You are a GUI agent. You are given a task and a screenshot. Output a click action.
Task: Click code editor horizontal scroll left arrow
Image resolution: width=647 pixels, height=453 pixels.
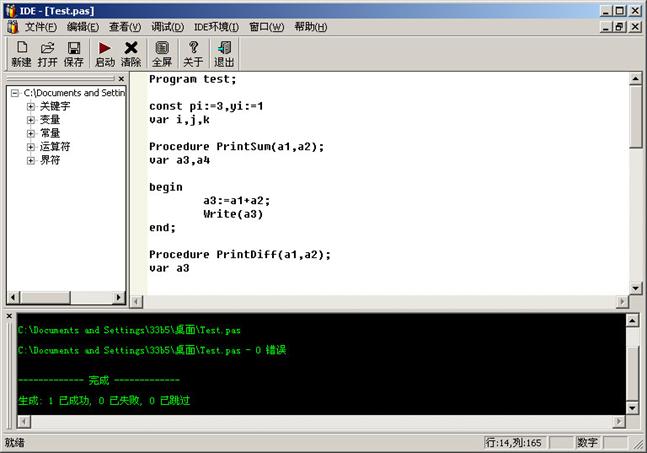point(137,302)
